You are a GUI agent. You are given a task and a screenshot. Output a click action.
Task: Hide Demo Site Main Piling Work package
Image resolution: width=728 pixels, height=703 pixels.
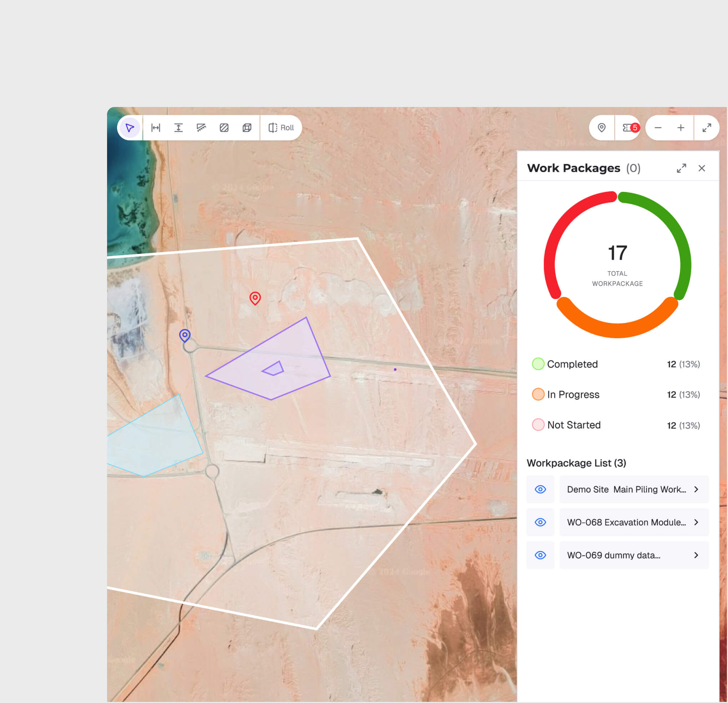540,489
